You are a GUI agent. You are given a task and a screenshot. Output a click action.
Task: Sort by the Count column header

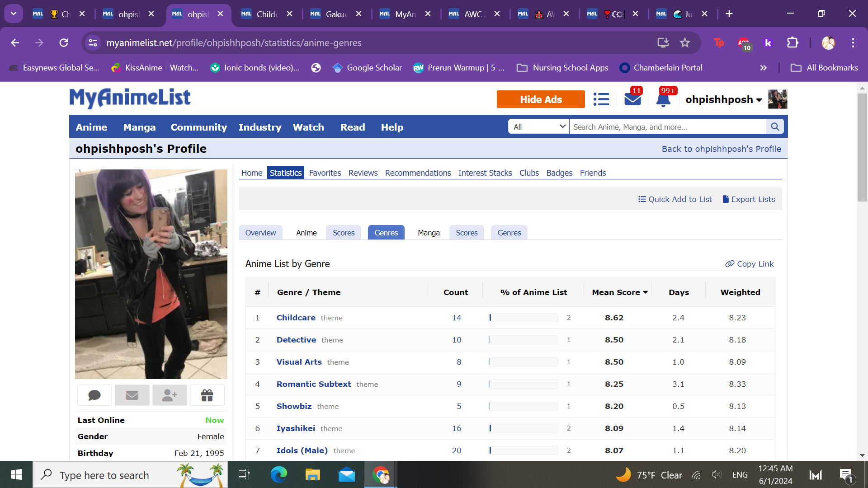(456, 292)
